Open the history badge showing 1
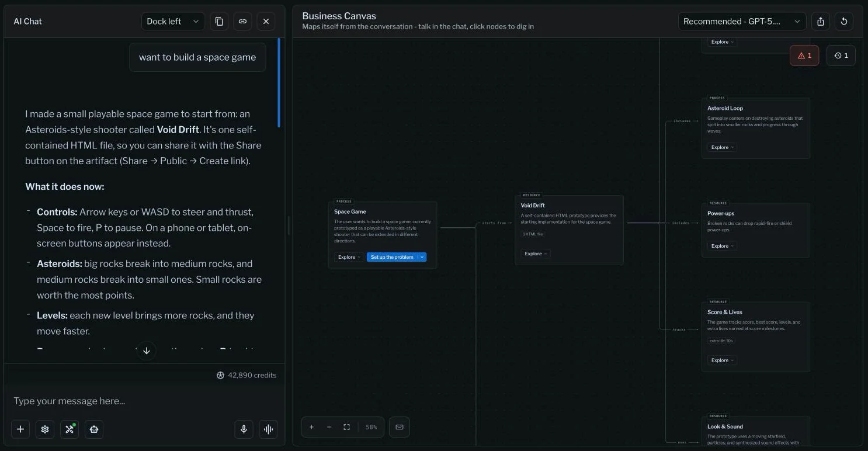 (x=841, y=55)
